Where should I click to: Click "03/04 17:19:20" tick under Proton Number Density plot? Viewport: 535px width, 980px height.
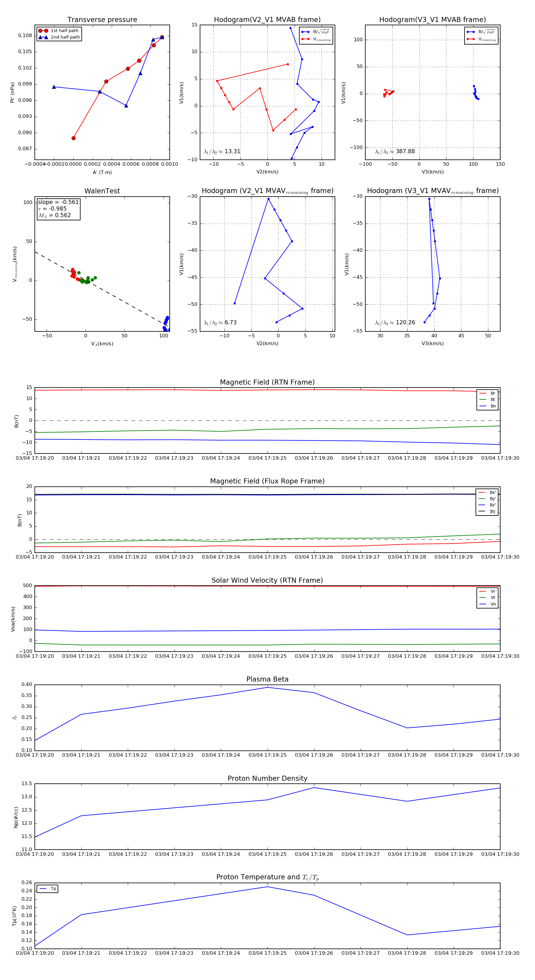pos(35,854)
